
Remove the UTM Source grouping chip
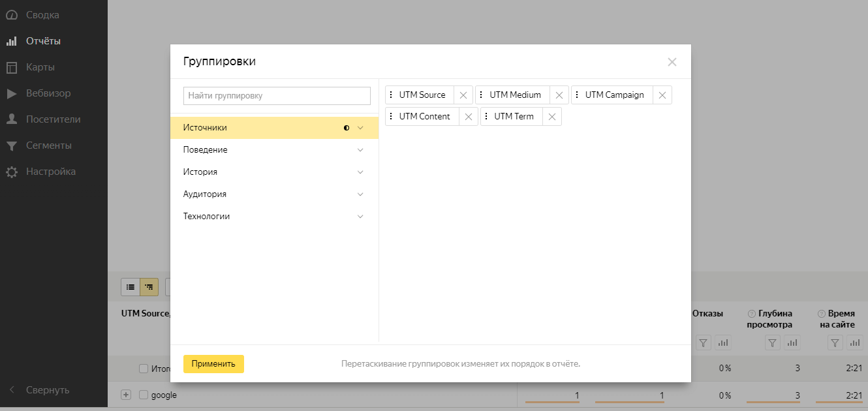click(x=463, y=95)
